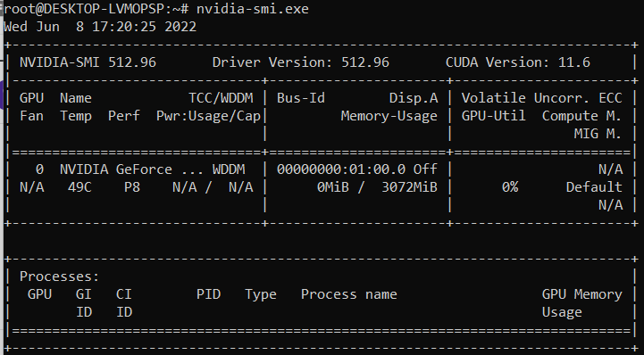Click the bus ID 00000000:01:00.0
Screen dimensions: 644x355
click(x=341, y=169)
